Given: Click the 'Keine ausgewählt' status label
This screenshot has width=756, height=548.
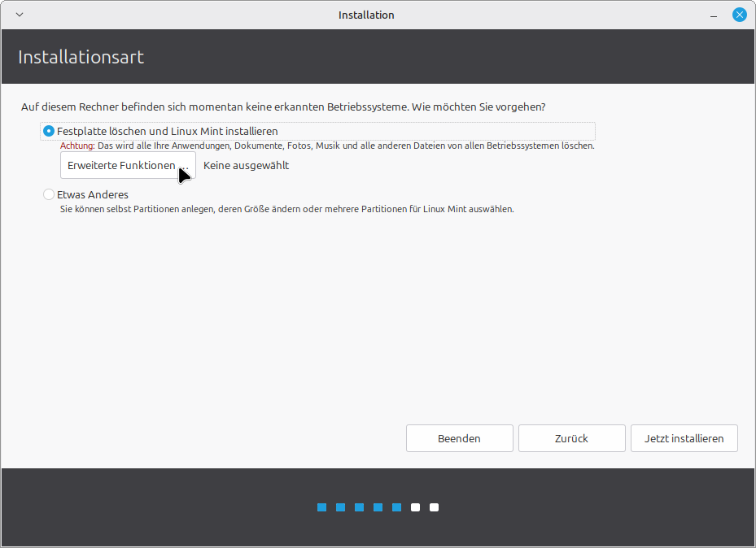Looking at the screenshot, I should coord(246,166).
